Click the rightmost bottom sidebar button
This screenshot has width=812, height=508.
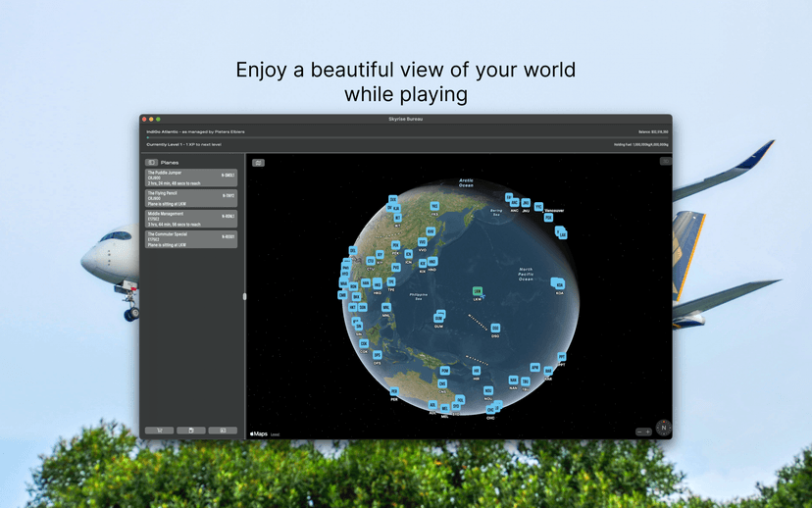[x=223, y=431]
